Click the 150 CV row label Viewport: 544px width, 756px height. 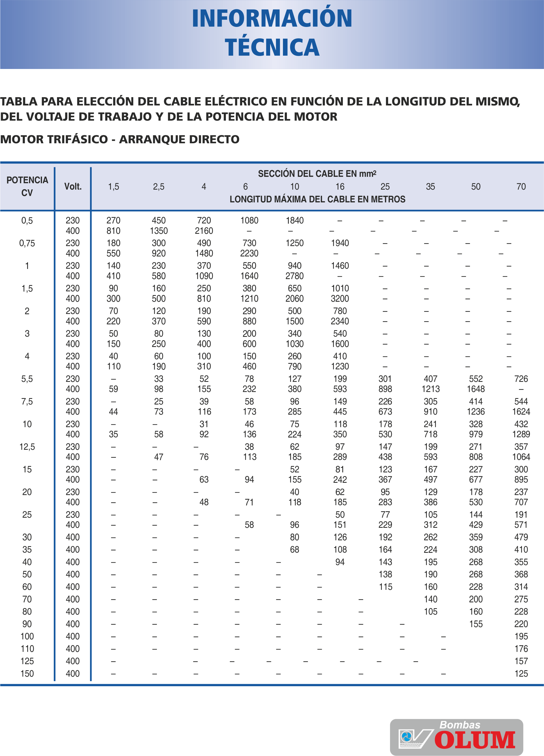click(x=27, y=674)
